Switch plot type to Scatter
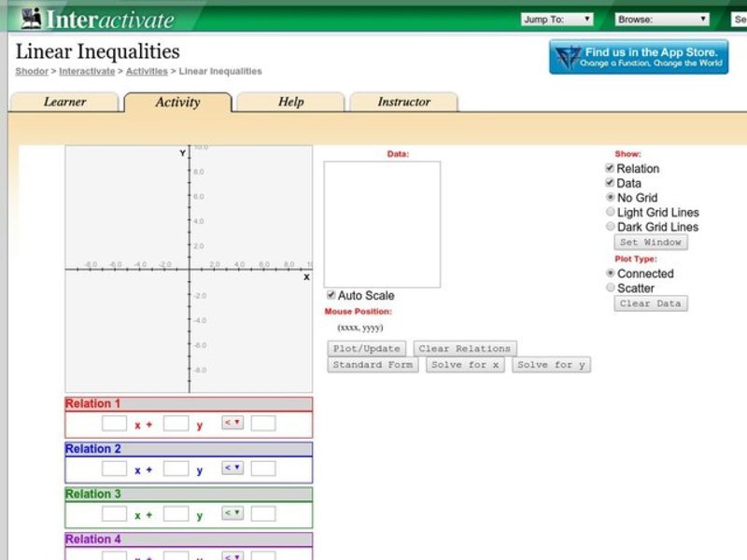Image resolution: width=747 pixels, height=560 pixels. (x=611, y=287)
